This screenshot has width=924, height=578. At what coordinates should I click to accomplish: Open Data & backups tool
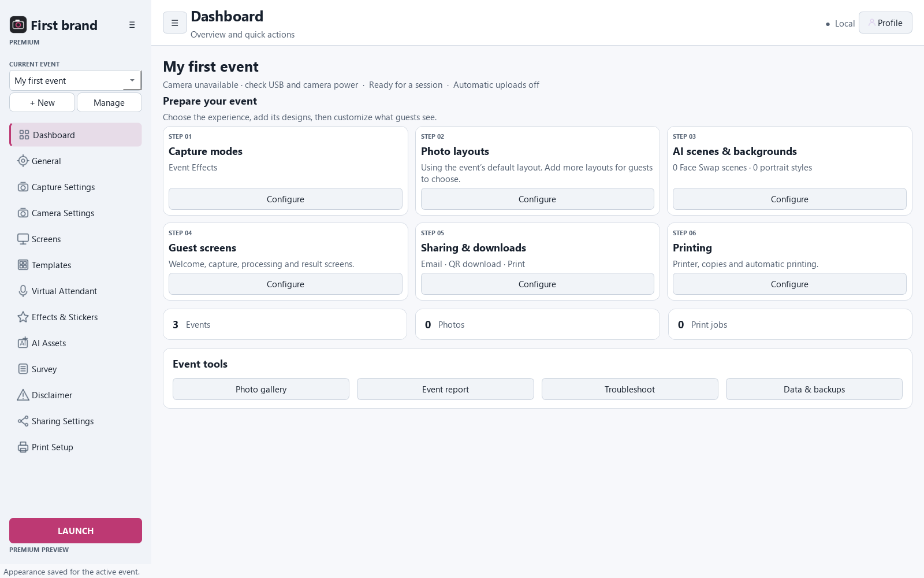(814, 389)
